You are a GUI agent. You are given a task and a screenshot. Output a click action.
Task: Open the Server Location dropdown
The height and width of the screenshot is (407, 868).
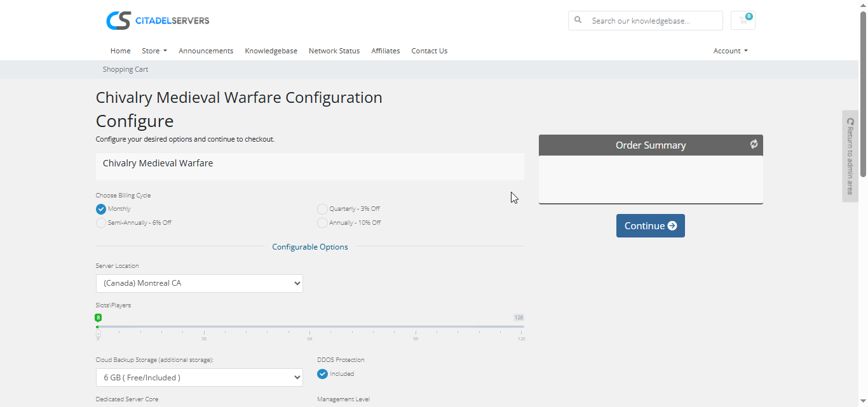(x=200, y=283)
